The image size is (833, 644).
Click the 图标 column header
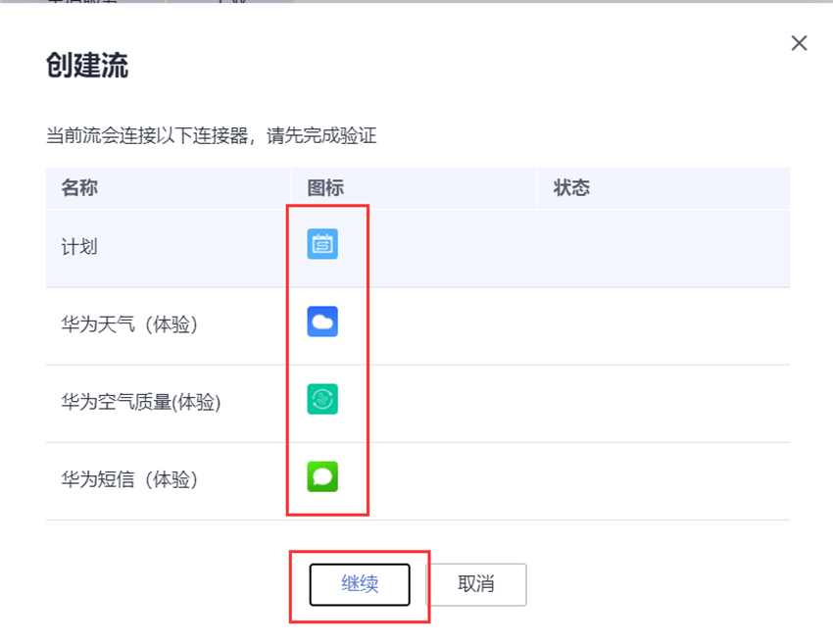tap(325, 188)
